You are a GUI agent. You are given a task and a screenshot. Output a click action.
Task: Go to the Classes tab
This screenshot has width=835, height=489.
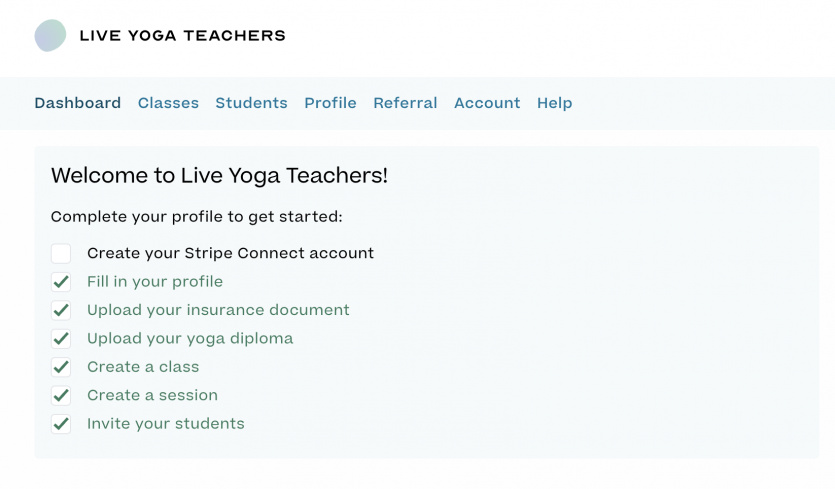coord(168,103)
